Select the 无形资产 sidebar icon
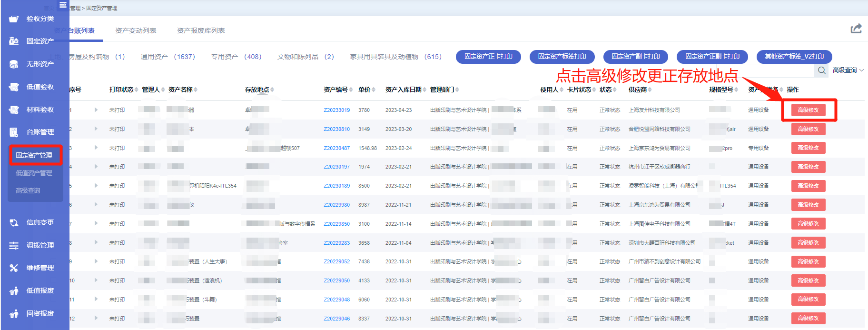The height and width of the screenshot is (330, 868). tap(14, 64)
